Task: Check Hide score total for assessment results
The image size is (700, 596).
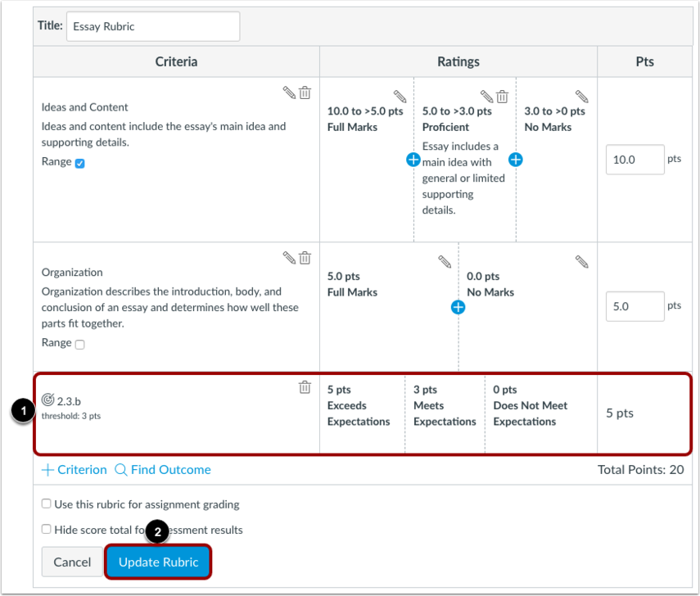Action: tap(46, 529)
